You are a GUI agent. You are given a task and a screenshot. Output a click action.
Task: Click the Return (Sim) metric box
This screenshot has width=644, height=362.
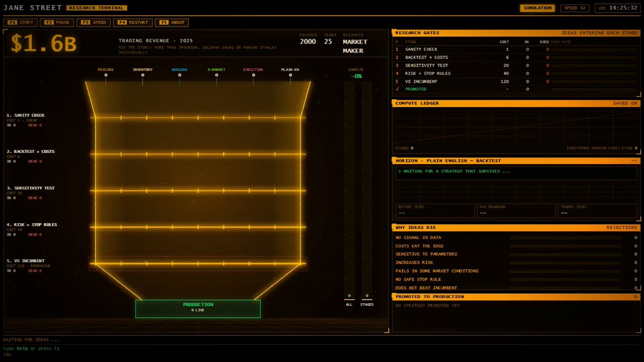[434, 210]
